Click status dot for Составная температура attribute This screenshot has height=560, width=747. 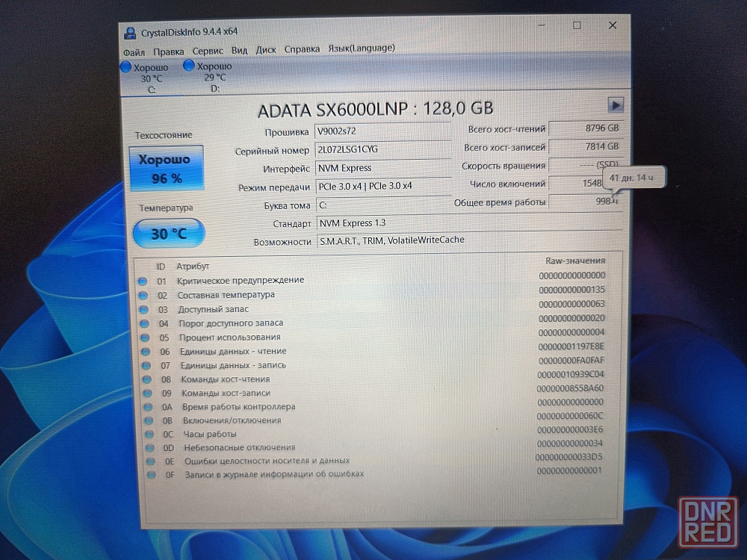point(143,295)
